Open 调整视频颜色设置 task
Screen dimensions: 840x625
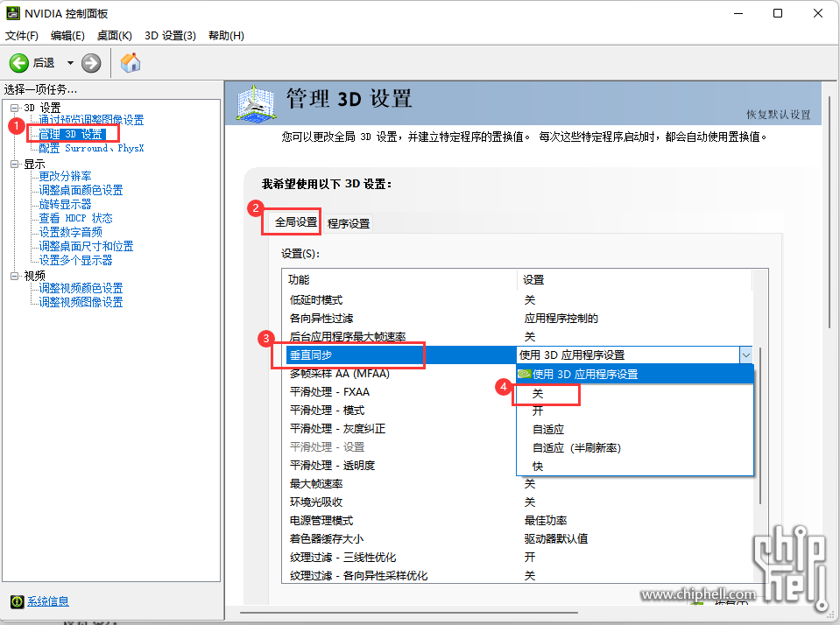81,288
